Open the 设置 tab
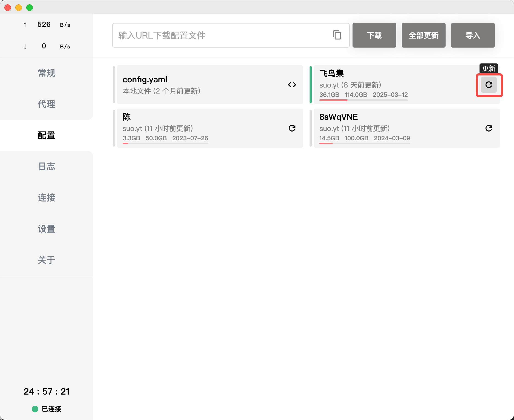The width and height of the screenshot is (514, 420). [47, 229]
